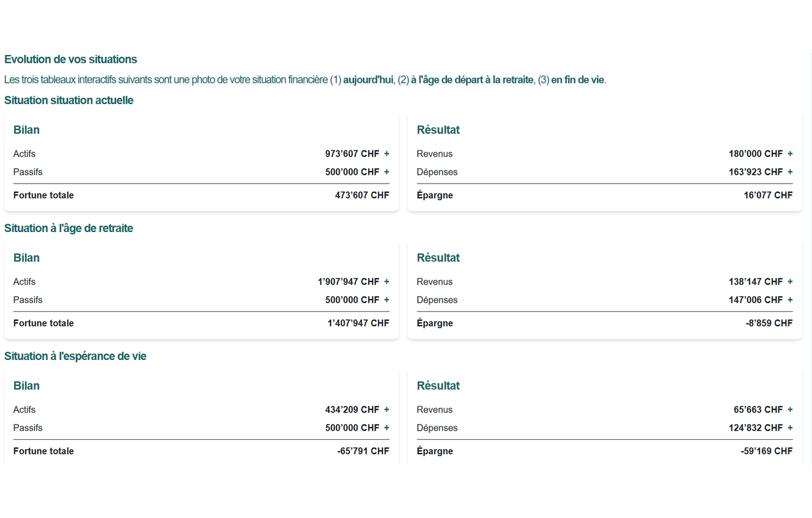This screenshot has width=812, height=518.
Task: Expand Revenus showing 138'147 CHF
Action: click(790, 282)
